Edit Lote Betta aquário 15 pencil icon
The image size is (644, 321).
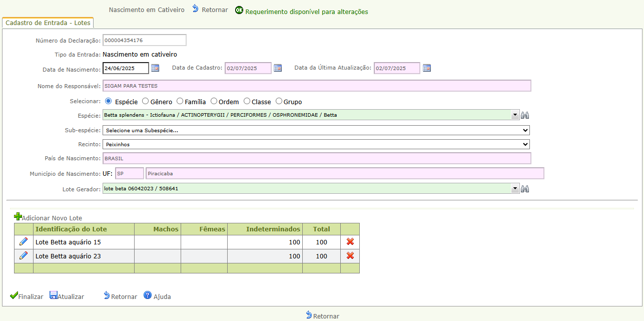pos(24,242)
